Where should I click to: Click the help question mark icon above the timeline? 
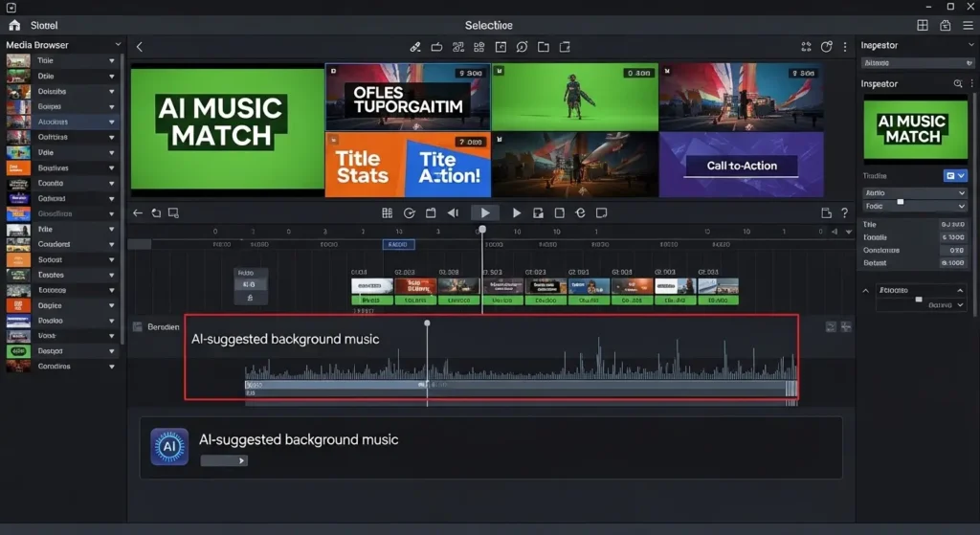[845, 213]
